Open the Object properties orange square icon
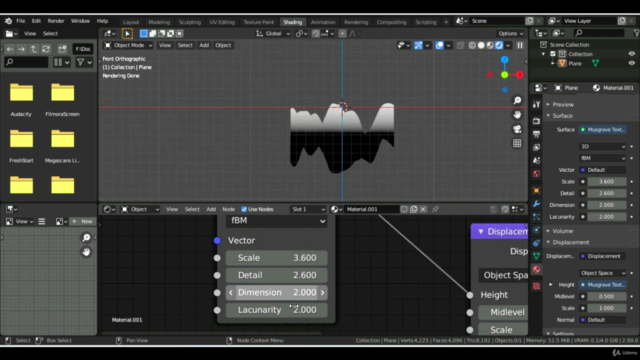Screen dimensions: 640x360 536,190
